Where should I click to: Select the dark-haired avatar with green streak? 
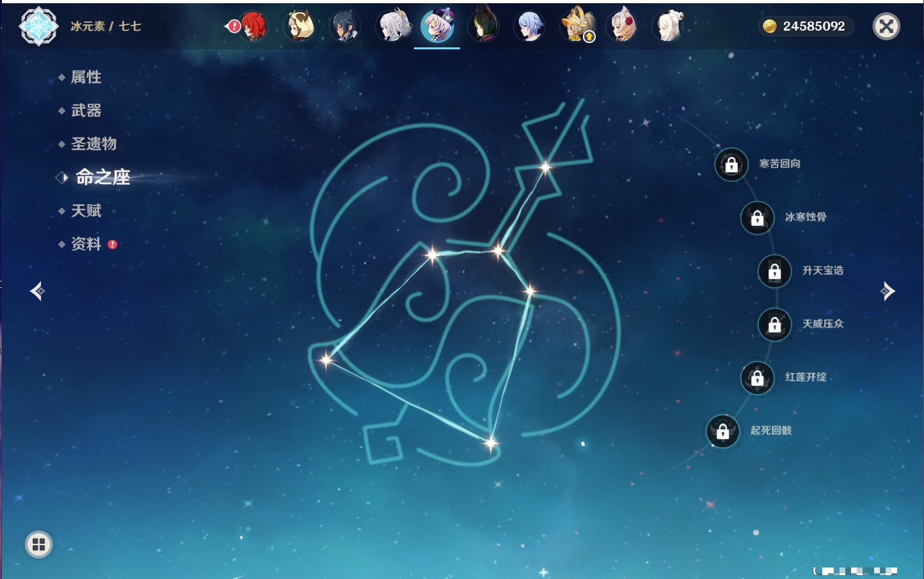pyautogui.click(x=483, y=26)
